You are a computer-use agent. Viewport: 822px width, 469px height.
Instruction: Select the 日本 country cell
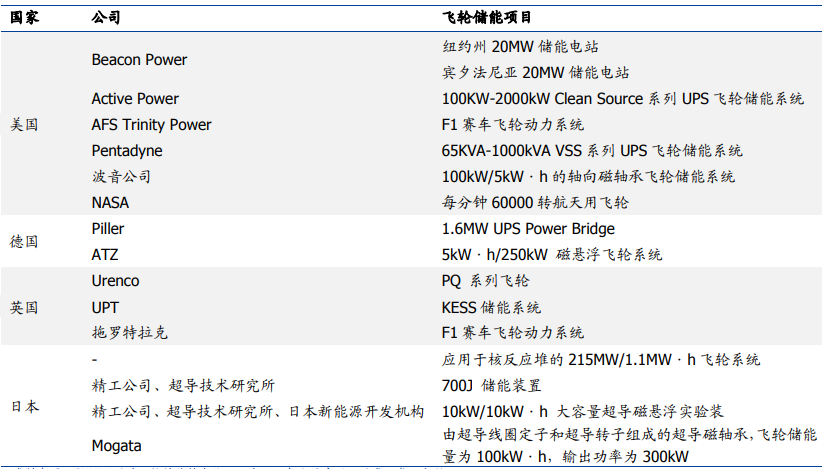pyautogui.click(x=24, y=407)
